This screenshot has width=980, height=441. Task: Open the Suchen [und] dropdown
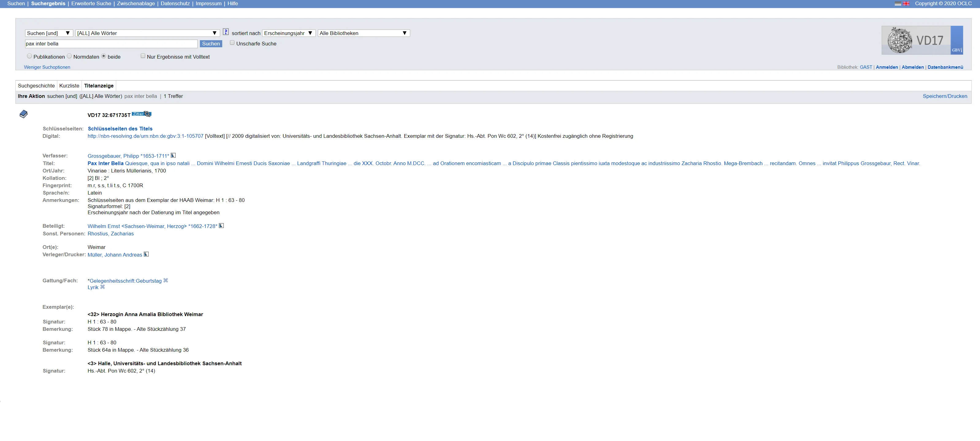point(49,33)
